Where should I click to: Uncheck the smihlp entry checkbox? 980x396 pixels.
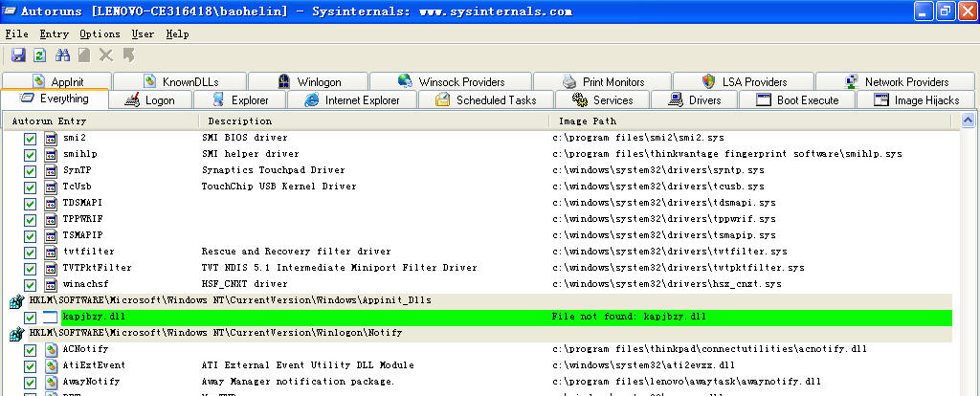(30, 154)
